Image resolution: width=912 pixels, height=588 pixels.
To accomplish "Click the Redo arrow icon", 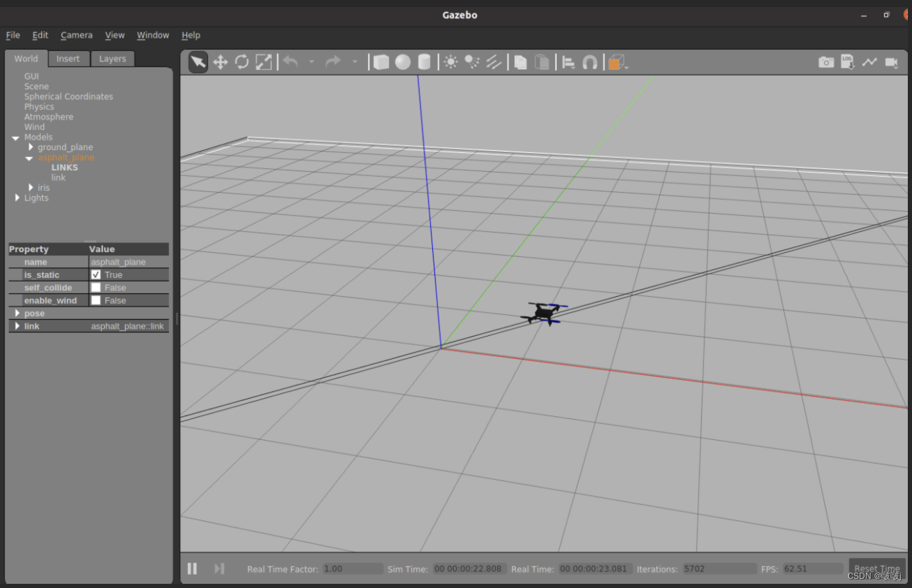I will pyautogui.click(x=333, y=62).
